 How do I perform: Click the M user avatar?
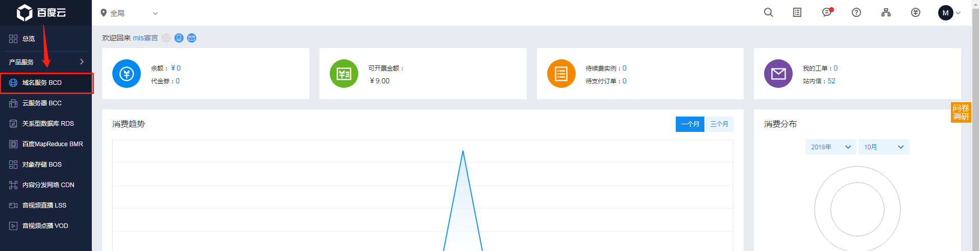point(946,13)
